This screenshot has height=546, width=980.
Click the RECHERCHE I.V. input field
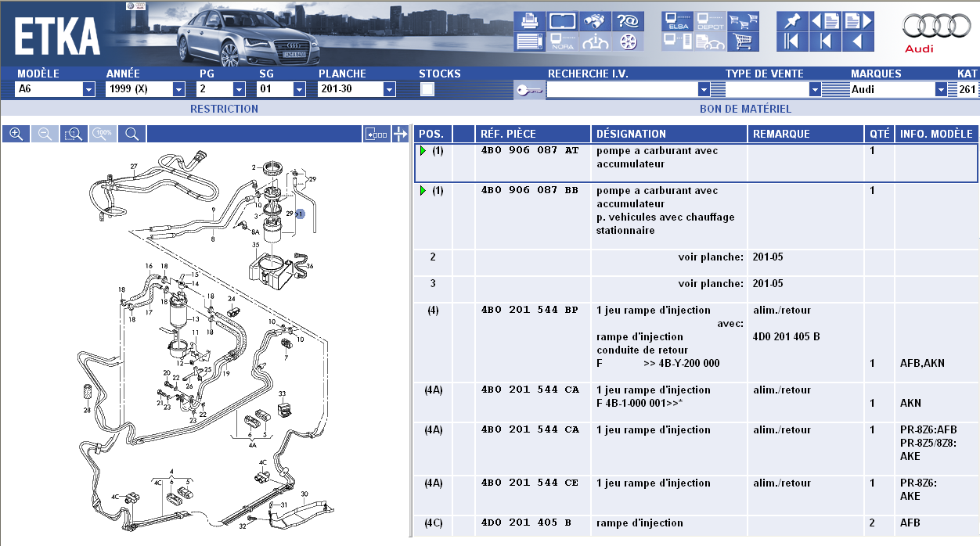pos(622,89)
